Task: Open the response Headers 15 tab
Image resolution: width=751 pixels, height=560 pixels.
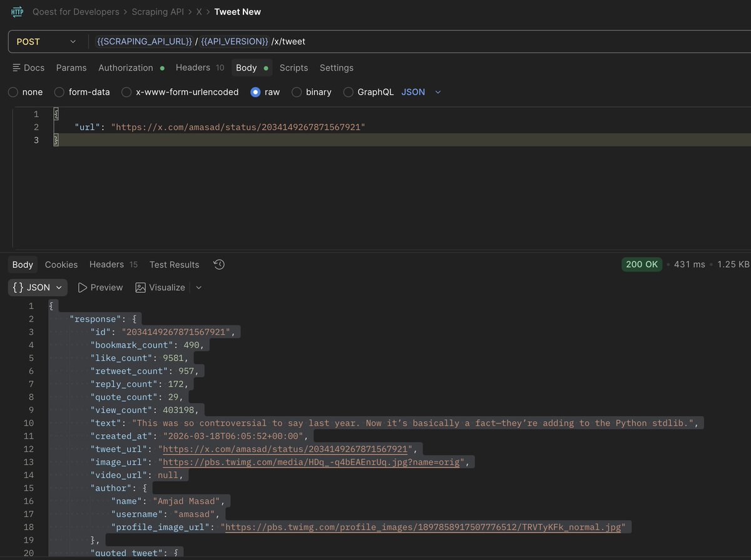Action: (113, 265)
